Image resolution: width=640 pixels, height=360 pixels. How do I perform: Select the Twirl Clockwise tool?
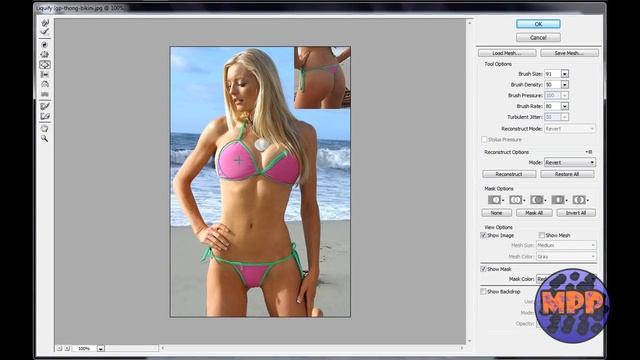click(45, 44)
